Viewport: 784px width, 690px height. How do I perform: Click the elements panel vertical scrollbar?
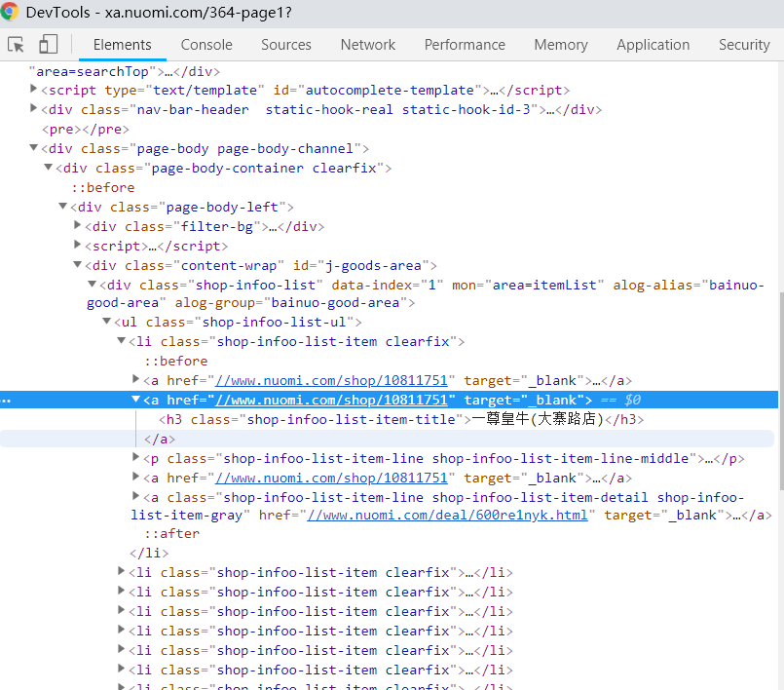point(781,391)
